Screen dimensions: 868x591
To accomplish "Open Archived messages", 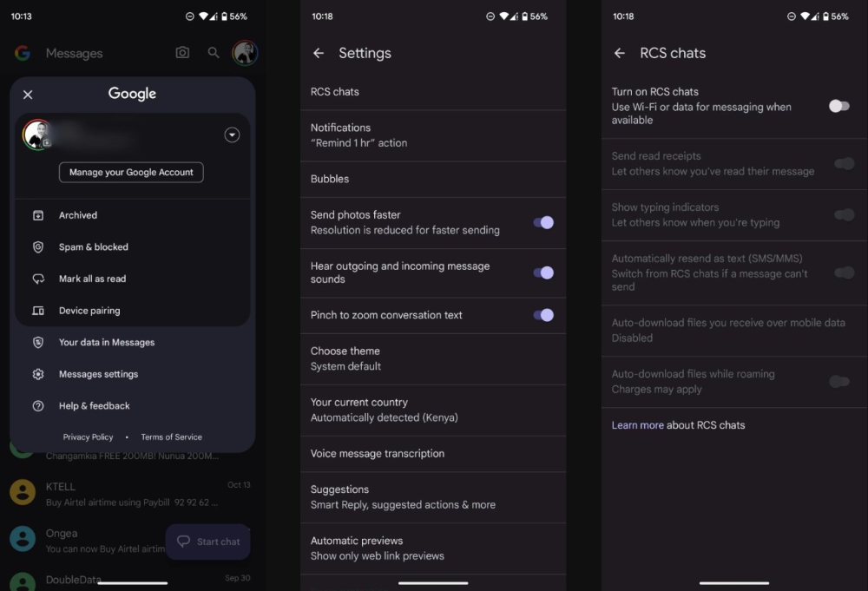I will (78, 215).
